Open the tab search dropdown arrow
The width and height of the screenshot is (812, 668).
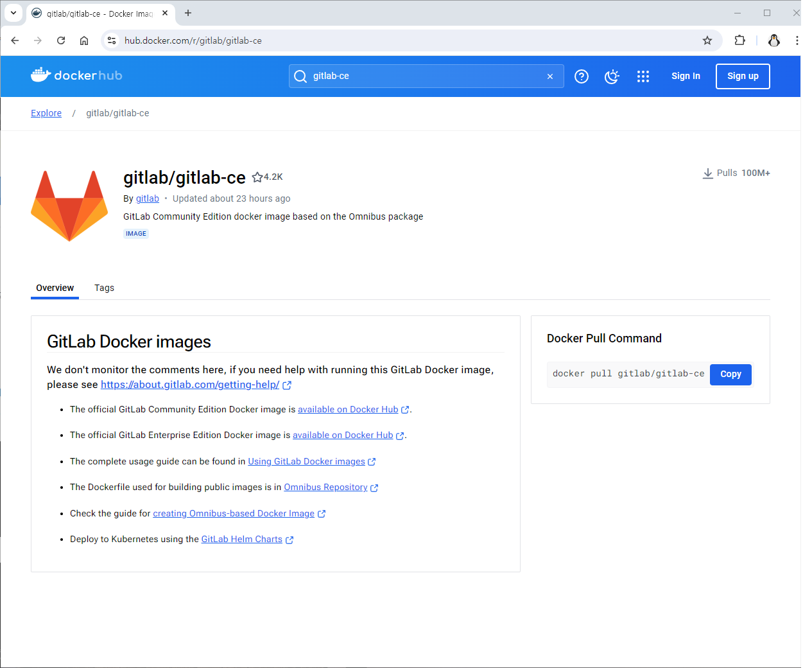[x=13, y=13]
